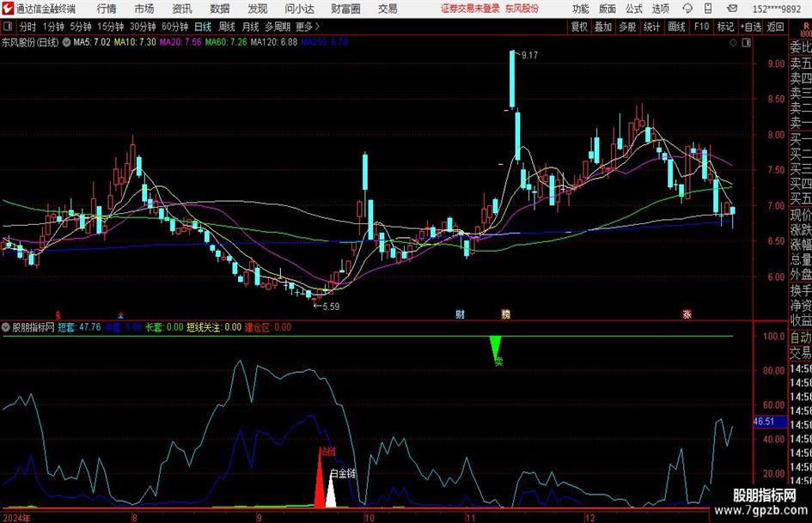This screenshot has width=812, height=523.
Task: Open the 发现 menu
Action: click(258, 9)
